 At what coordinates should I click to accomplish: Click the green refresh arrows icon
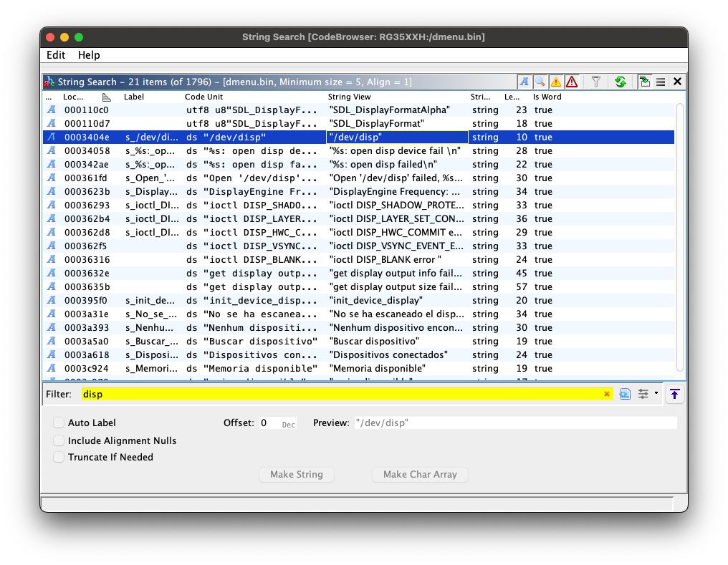(x=621, y=82)
